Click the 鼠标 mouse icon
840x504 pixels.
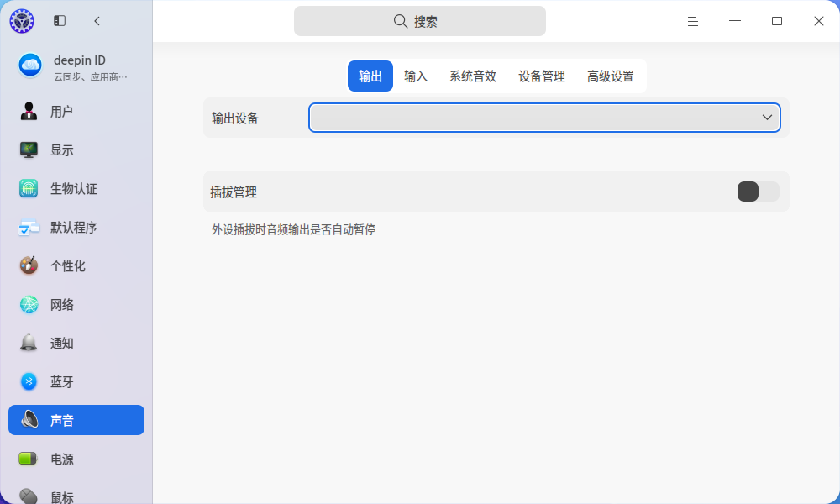[29, 496]
